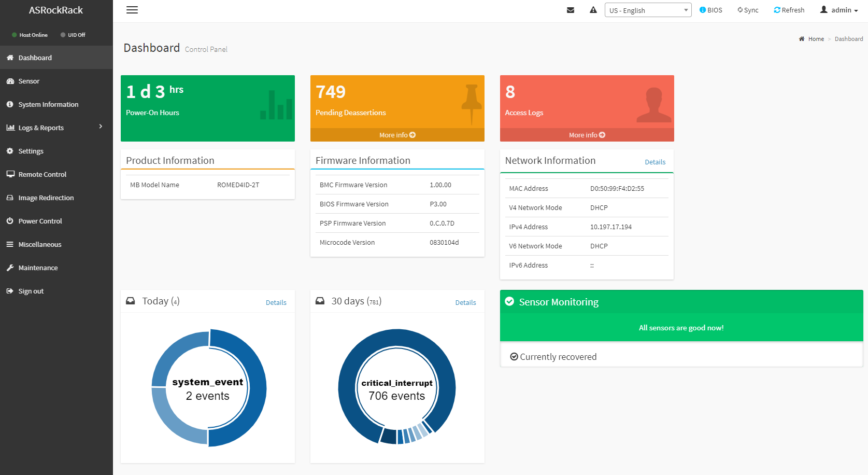Open the messages envelope icon
This screenshot has width=868, height=475.
(x=571, y=10)
